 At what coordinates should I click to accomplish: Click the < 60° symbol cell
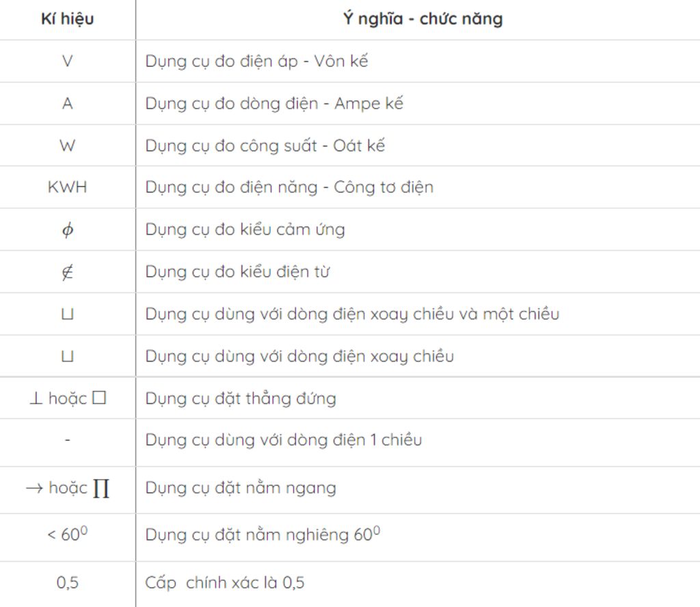(x=68, y=535)
